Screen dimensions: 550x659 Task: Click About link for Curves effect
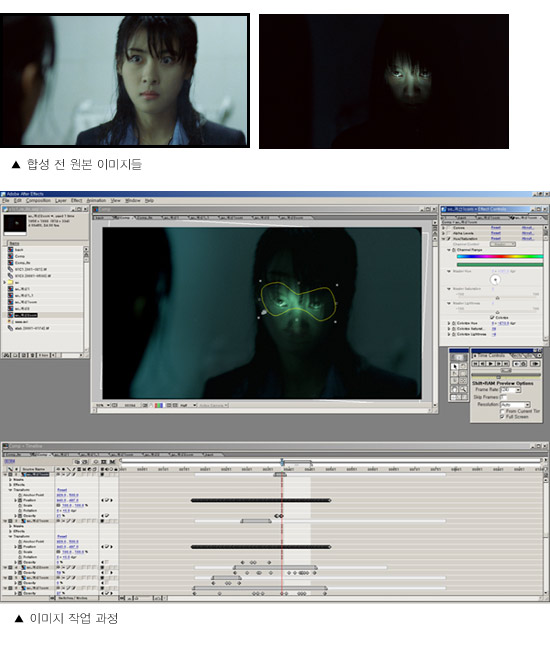pyautogui.click(x=528, y=228)
